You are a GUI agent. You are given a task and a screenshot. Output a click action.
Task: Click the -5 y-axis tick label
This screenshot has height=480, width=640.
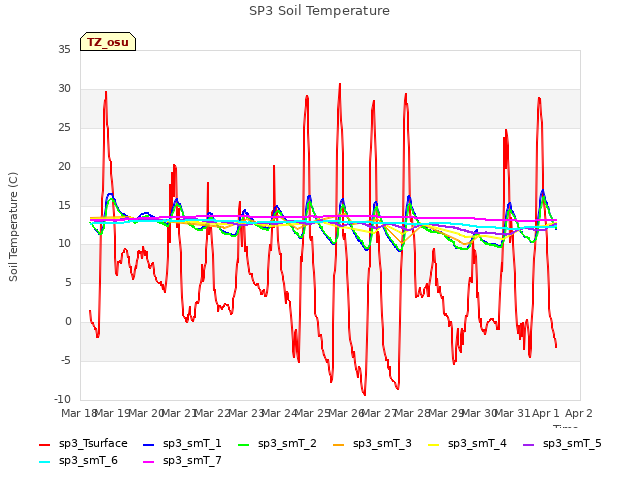pyautogui.click(x=66, y=360)
